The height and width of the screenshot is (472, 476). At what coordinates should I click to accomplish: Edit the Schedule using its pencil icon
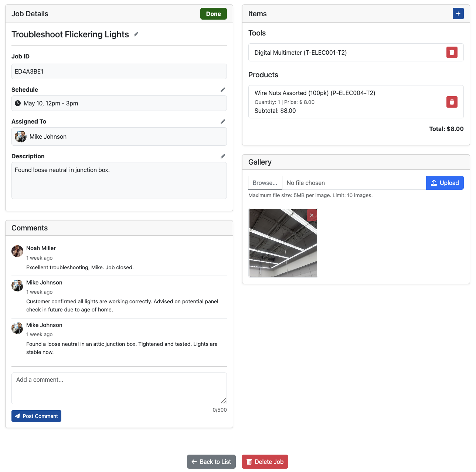point(223,90)
